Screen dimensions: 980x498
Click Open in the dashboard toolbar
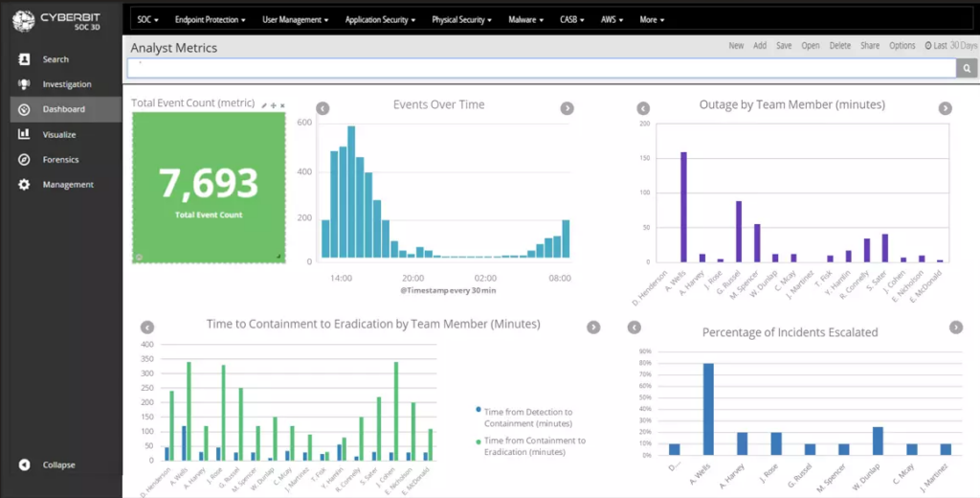coord(811,46)
